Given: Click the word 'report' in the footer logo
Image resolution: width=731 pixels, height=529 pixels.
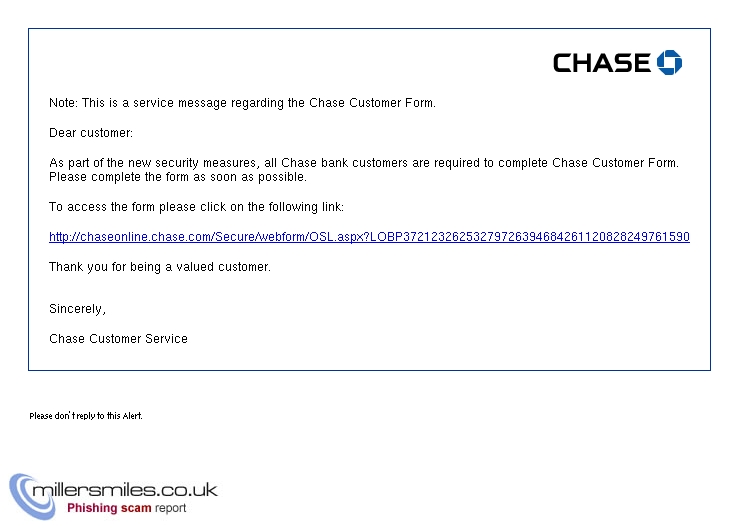Looking at the screenshot, I should point(171,508).
